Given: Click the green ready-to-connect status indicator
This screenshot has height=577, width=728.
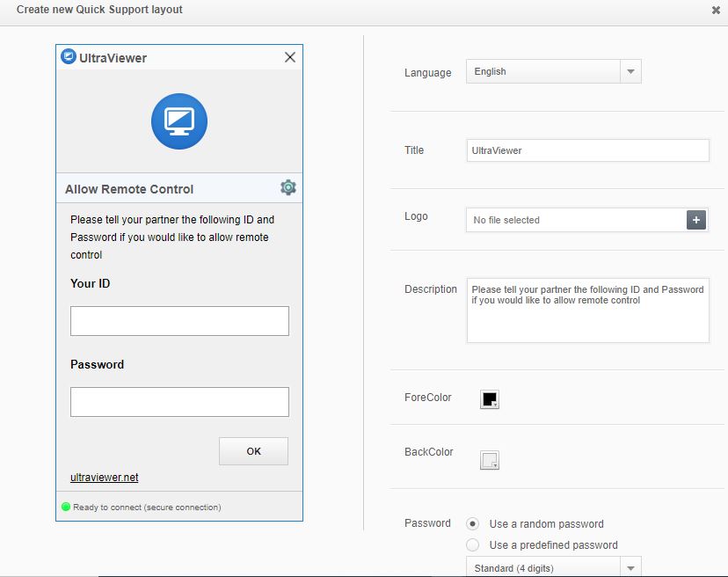Looking at the screenshot, I should 66,507.
